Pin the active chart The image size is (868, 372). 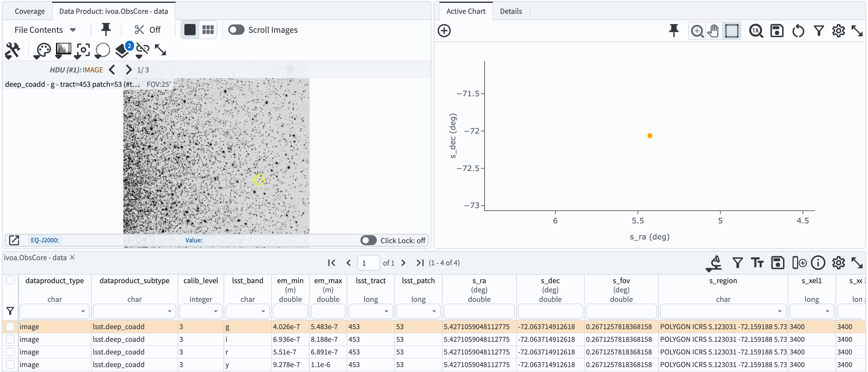[x=674, y=31]
